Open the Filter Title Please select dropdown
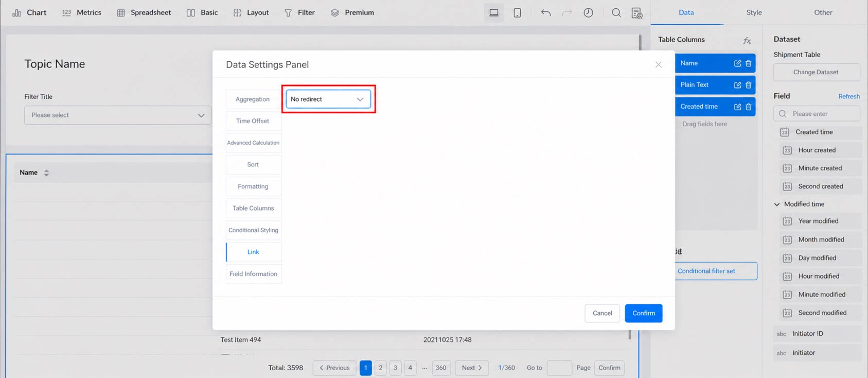The height and width of the screenshot is (378, 868). (x=118, y=115)
